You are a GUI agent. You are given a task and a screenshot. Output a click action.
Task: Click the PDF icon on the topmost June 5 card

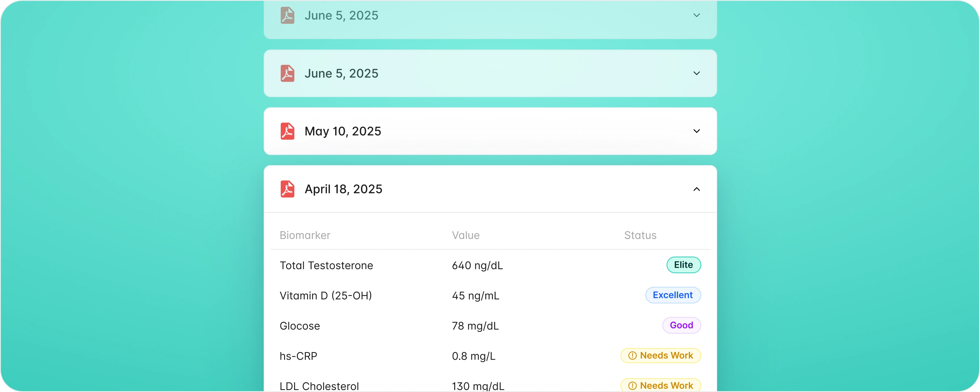click(287, 15)
